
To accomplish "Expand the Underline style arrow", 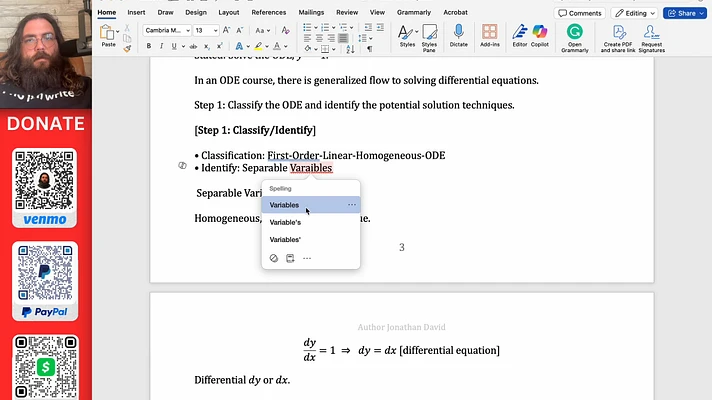I will [x=183, y=46].
